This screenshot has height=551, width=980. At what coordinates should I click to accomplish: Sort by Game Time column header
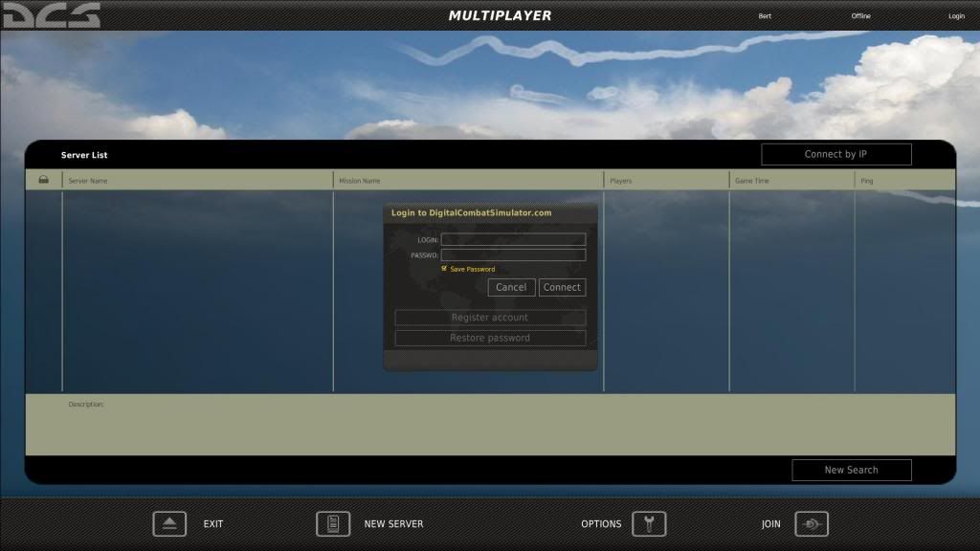click(x=791, y=180)
